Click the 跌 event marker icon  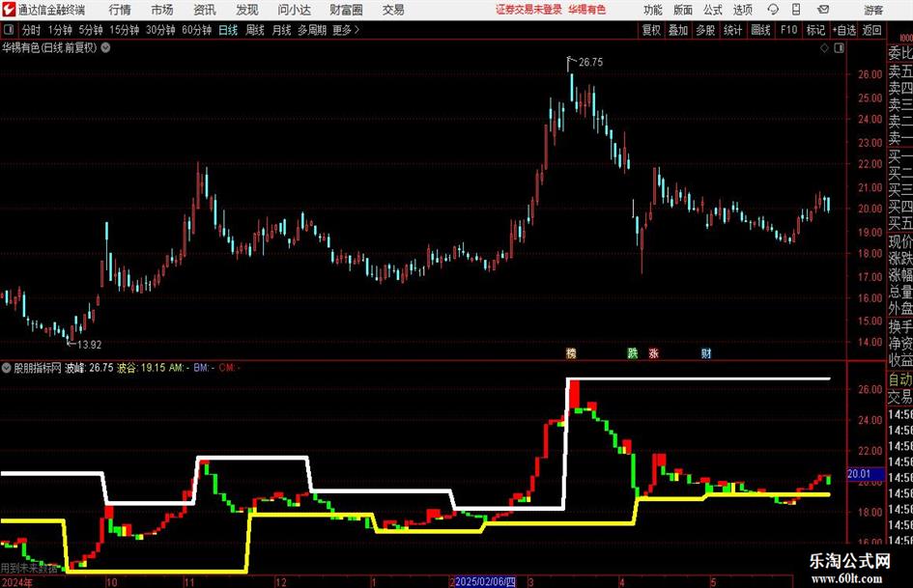click(633, 352)
